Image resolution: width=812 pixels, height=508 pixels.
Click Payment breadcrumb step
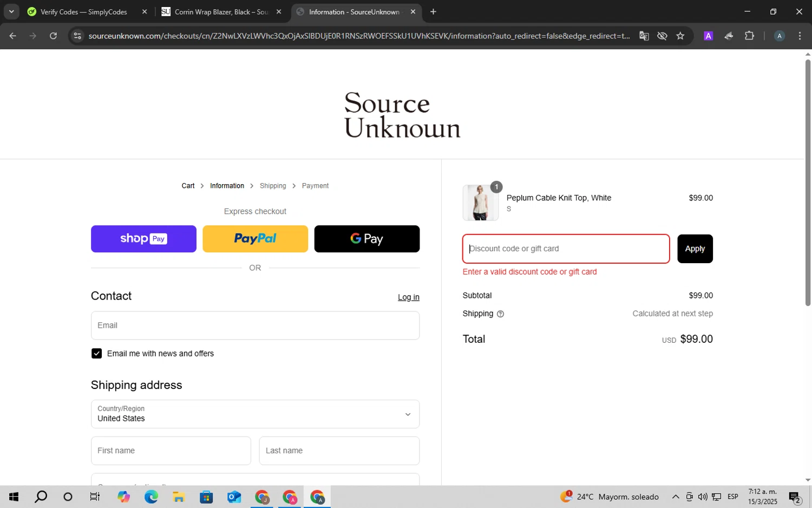point(315,186)
